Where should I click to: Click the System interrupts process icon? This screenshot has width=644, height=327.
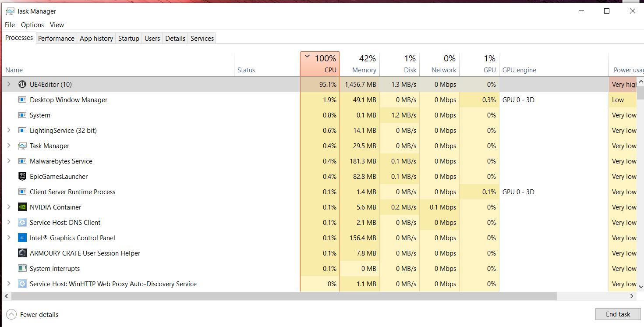(22, 268)
